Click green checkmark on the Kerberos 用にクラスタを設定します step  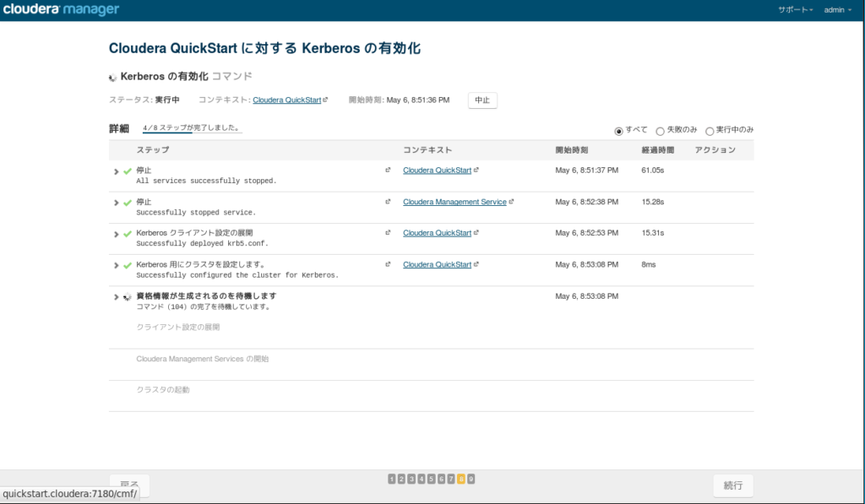(x=128, y=265)
